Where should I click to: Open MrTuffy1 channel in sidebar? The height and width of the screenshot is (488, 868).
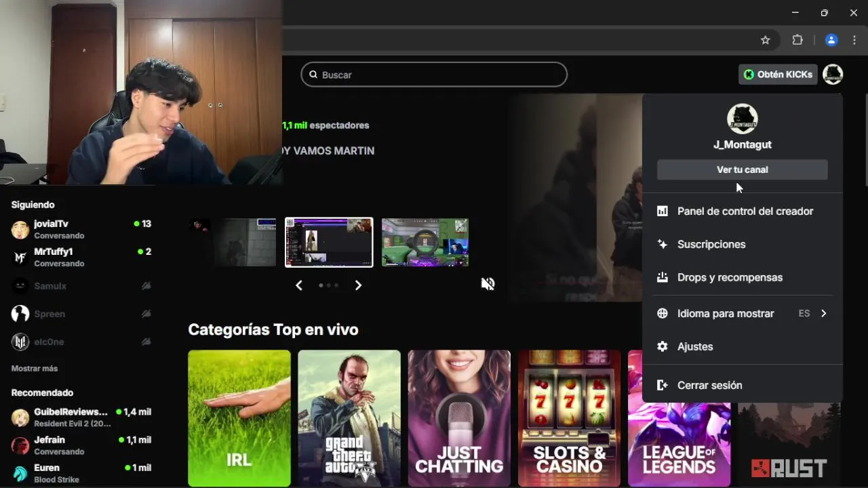81,258
